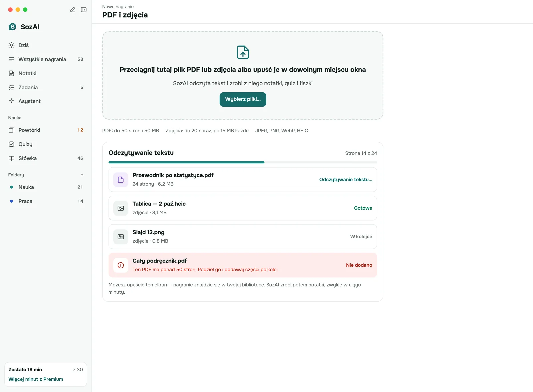Click the Strona 14 z 24 counter
533x392 pixels.
coord(361,153)
